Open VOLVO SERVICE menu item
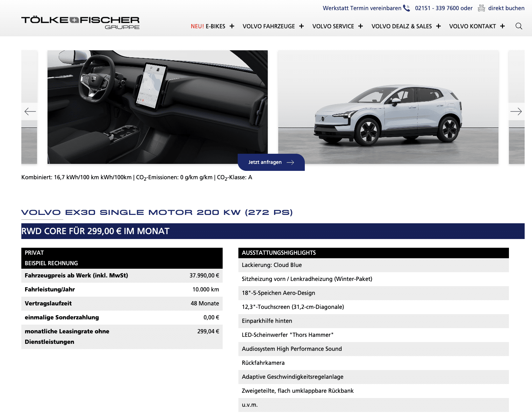Image resolution: width=532 pixels, height=420 pixels. click(333, 26)
